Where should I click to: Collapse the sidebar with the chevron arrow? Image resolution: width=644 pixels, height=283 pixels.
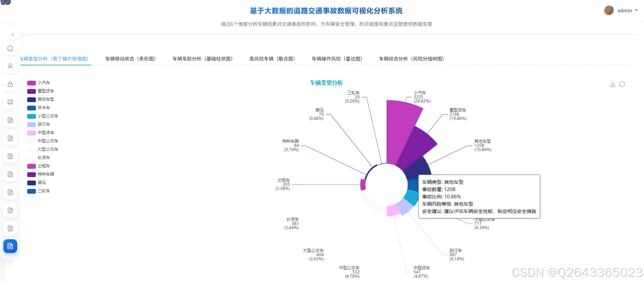coord(13,35)
